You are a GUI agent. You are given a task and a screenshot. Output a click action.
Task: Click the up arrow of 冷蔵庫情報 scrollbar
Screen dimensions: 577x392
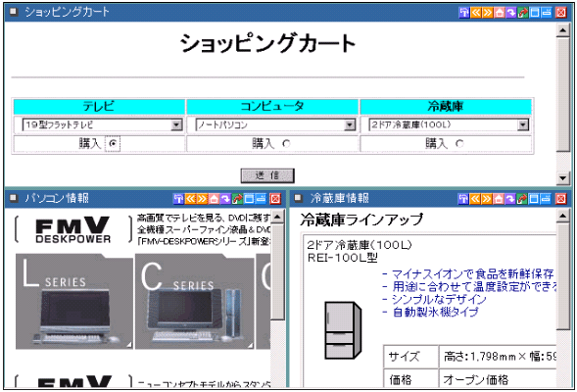[563, 217]
